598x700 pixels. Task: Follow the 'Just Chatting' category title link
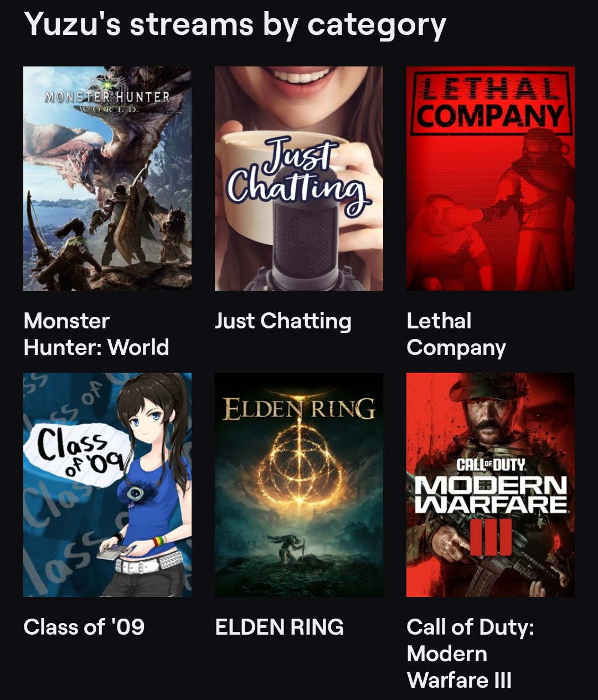[283, 321]
